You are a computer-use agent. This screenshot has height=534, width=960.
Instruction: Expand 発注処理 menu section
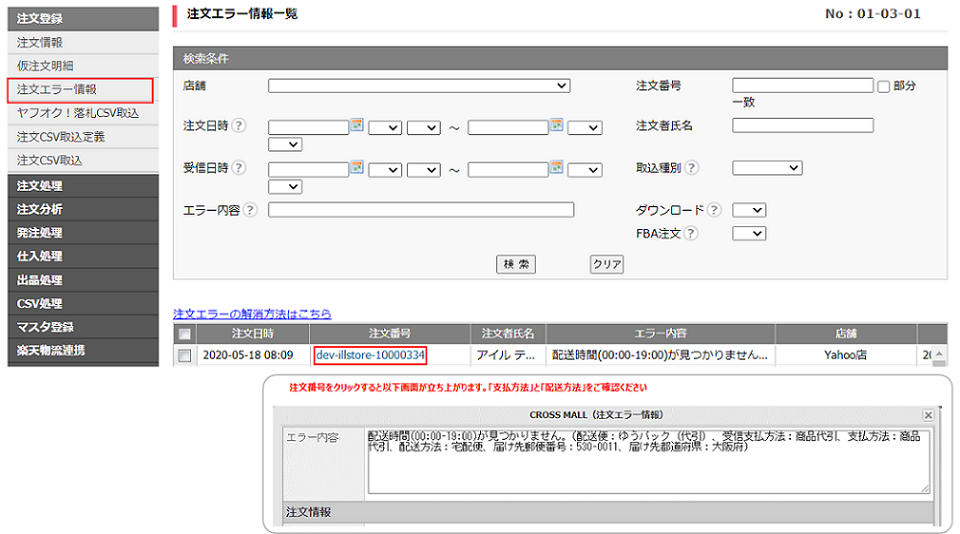83,233
